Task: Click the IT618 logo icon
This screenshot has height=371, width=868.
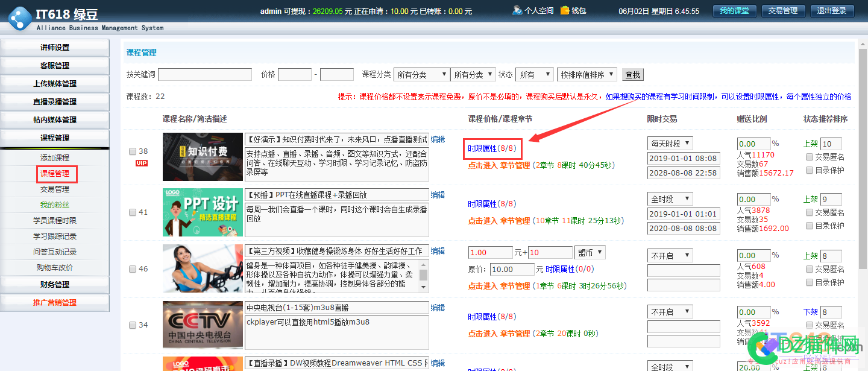Action: (x=19, y=17)
